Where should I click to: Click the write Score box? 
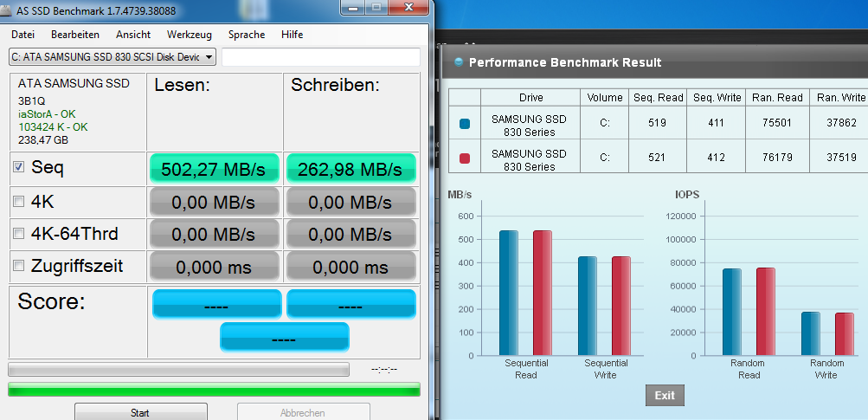(x=351, y=304)
